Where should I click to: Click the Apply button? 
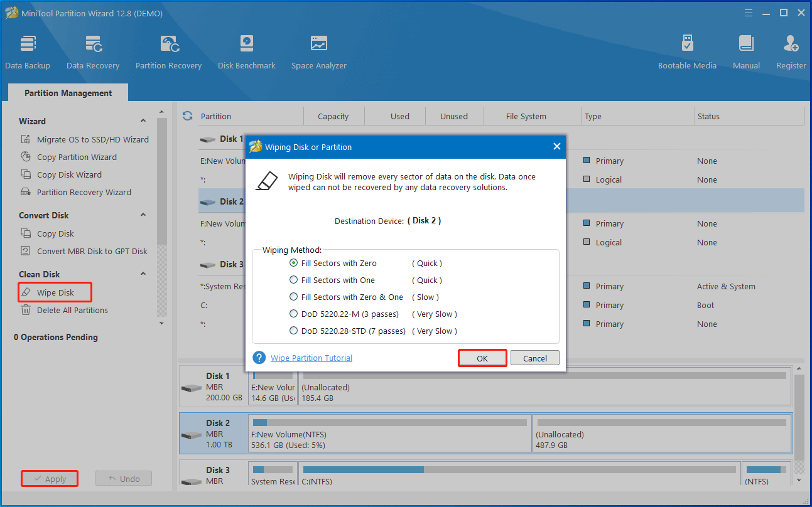point(50,479)
